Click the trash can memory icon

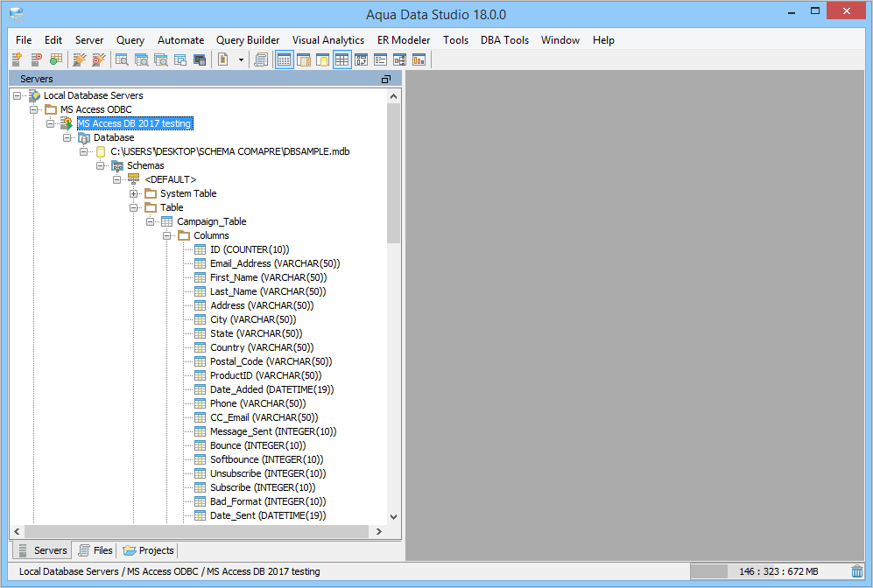pos(857,571)
